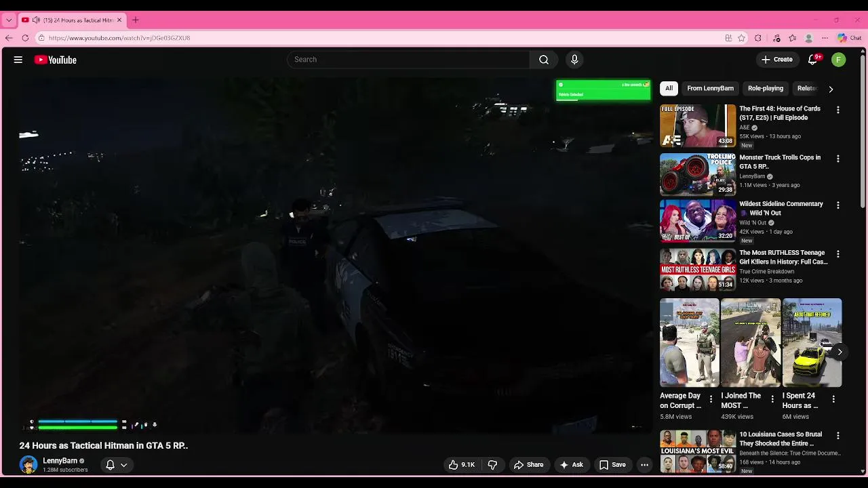Show next shorts with the arrow
The width and height of the screenshot is (868, 488).
pos(840,352)
